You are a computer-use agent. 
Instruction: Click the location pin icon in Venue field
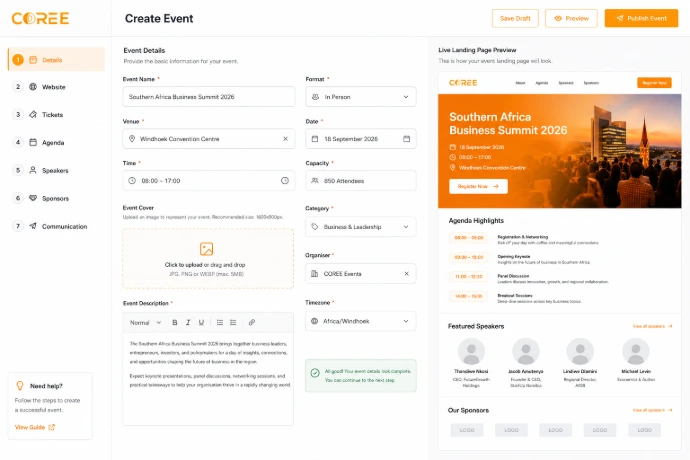coord(132,139)
